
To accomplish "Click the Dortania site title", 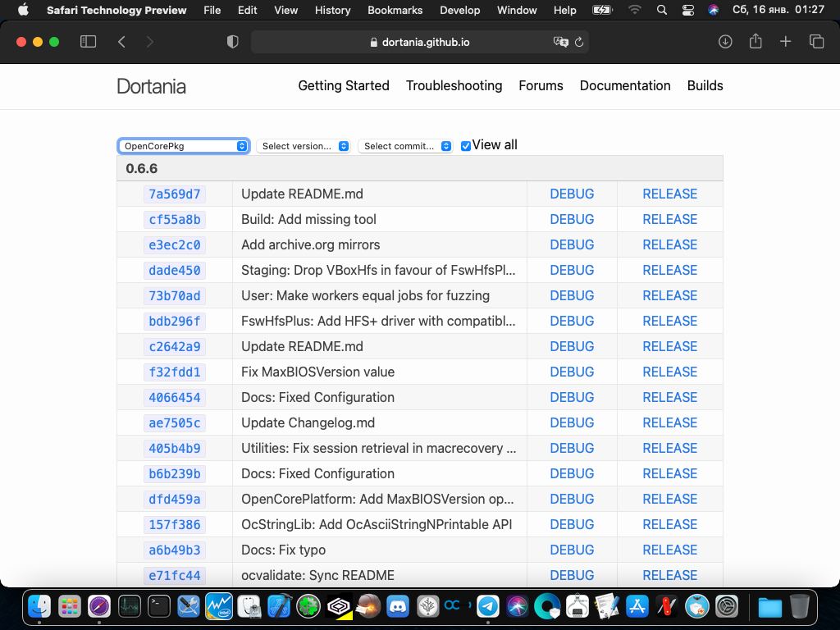I will click(x=151, y=86).
